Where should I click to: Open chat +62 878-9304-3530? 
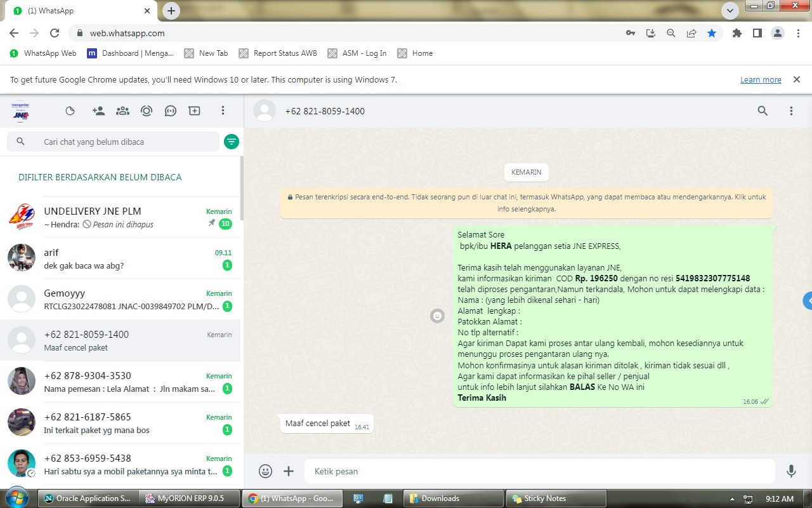[121, 382]
